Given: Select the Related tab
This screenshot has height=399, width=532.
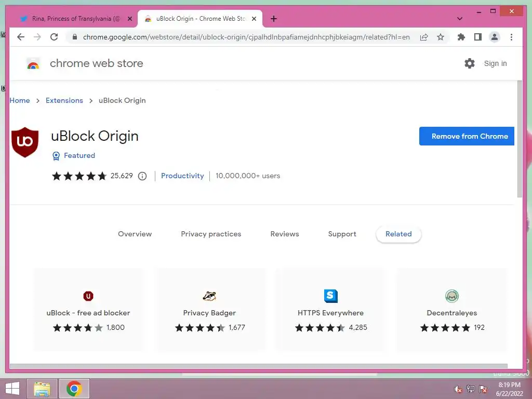Looking at the screenshot, I should pos(398,234).
